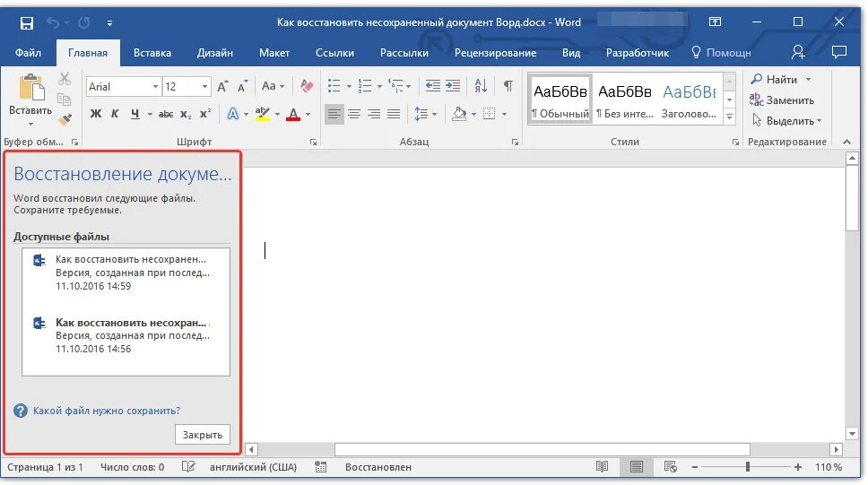Open the Какой файл нужно сохранить? link

click(x=107, y=411)
